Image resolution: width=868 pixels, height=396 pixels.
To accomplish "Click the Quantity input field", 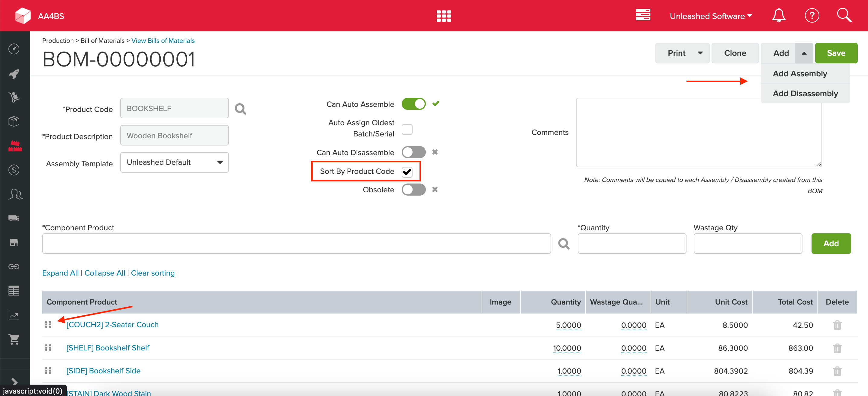I will [632, 244].
